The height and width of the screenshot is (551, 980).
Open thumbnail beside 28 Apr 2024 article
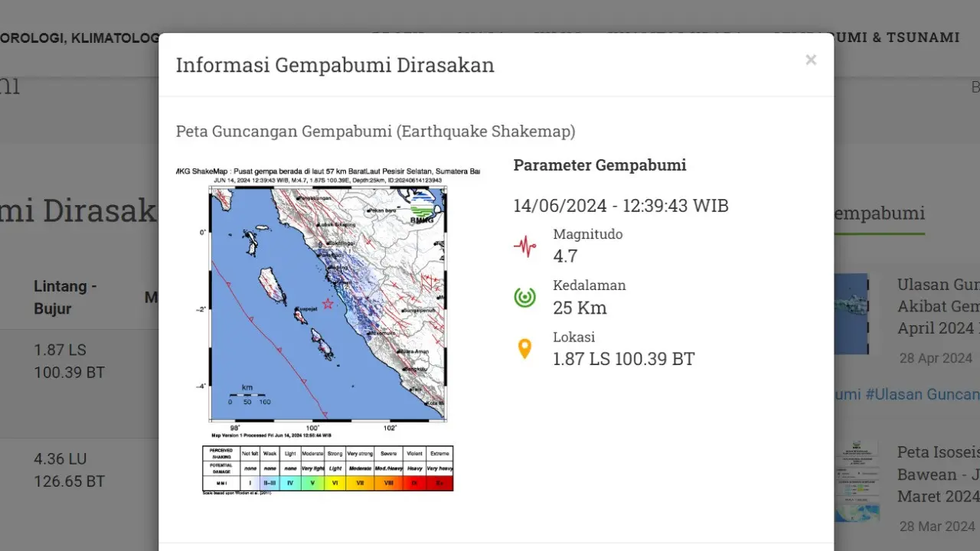point(851,314)
